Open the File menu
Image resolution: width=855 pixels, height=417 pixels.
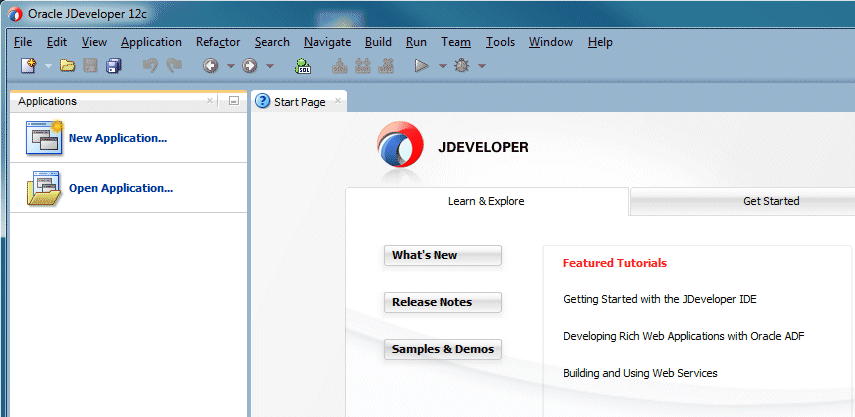23,42
